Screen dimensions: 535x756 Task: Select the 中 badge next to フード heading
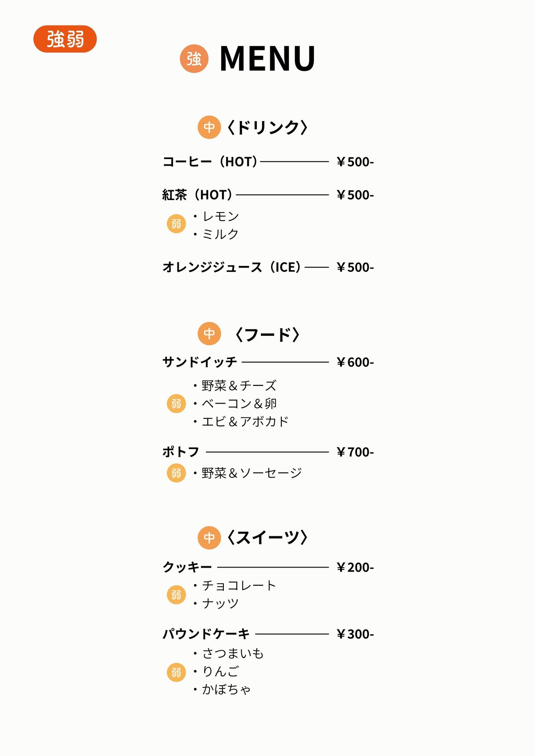209,334
